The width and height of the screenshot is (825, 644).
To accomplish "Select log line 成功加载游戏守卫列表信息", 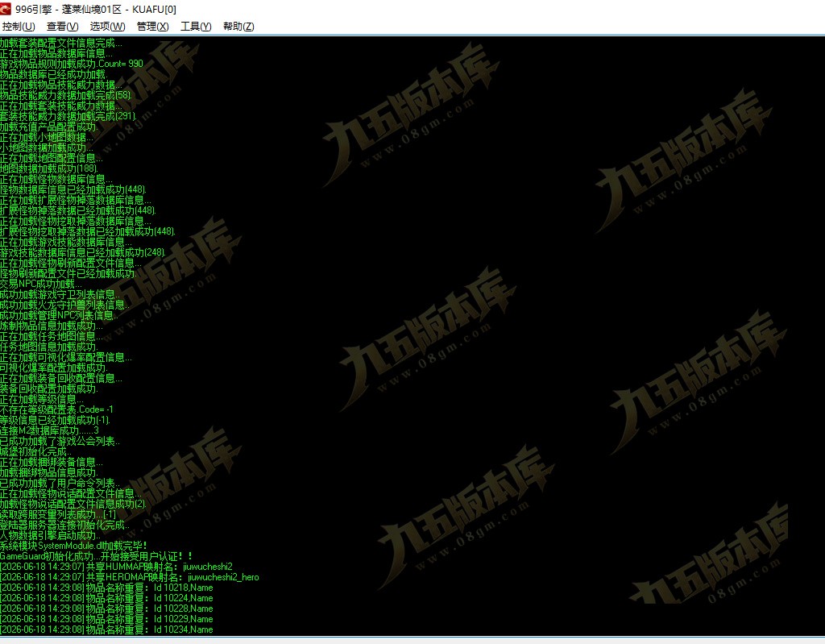I will pyautogui.click(x=60, y=294).
